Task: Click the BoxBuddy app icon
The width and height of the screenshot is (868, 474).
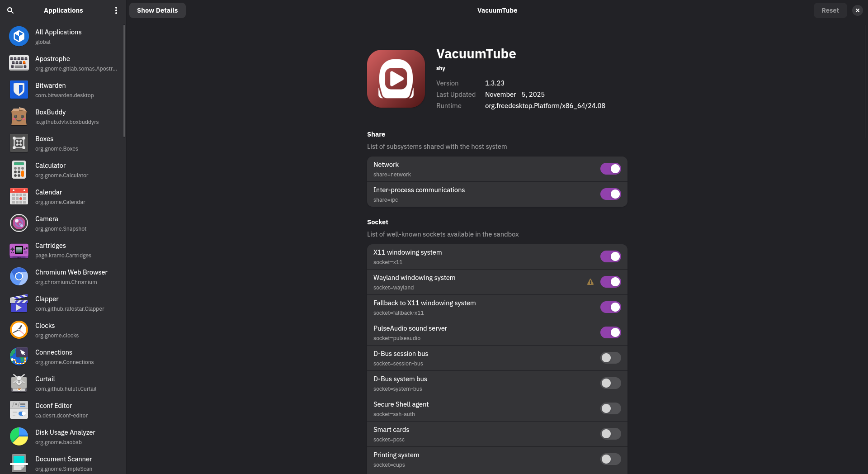Action: 19,116
